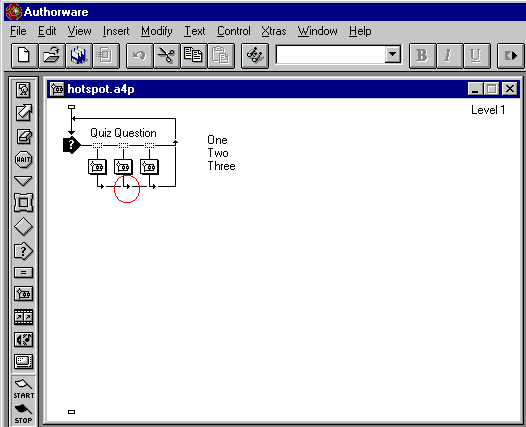Open the Control menu
This screenshot has height=427, width=526.
pyautogui.click(x=233, y=31)
